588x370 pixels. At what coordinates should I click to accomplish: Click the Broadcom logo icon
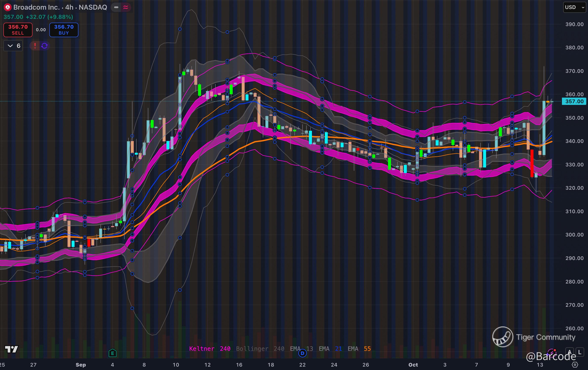point(7,7)
